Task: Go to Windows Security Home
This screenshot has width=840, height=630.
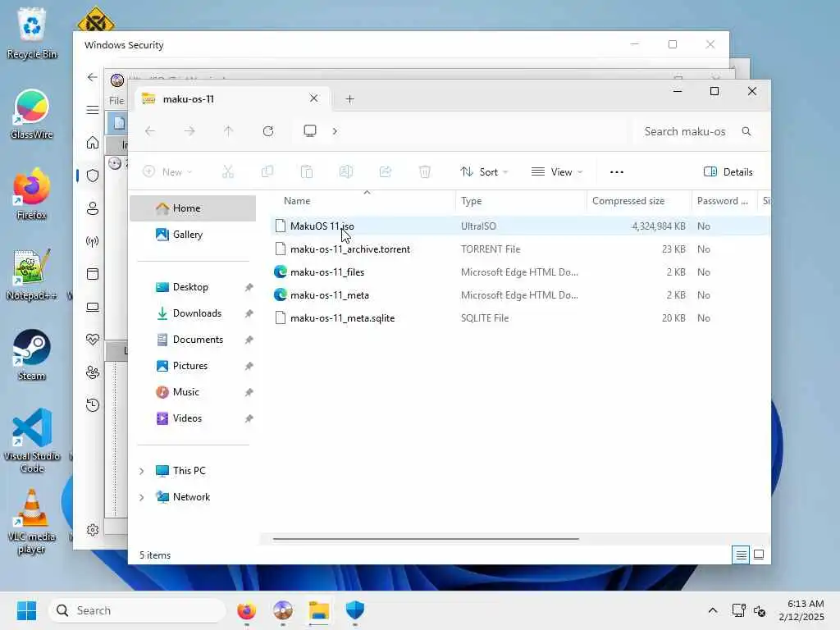Action: [92, 143]
